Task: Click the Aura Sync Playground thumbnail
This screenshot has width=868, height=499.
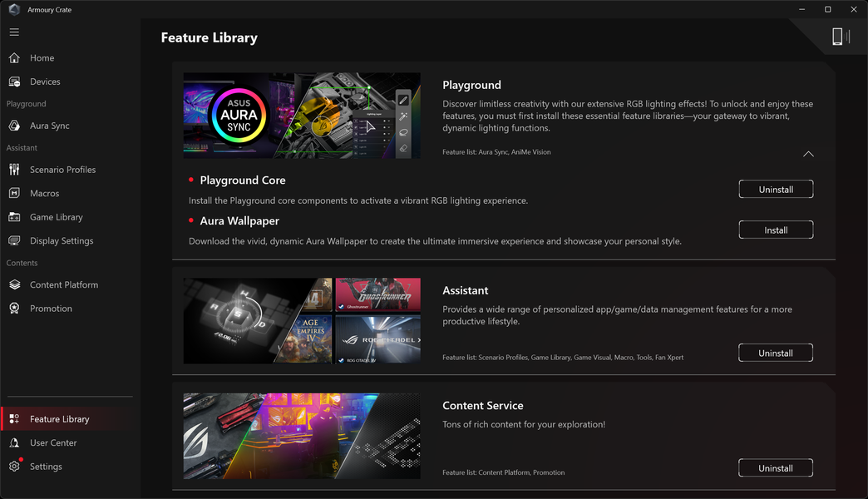Action: pyautogui.click(x=302, y=116)
